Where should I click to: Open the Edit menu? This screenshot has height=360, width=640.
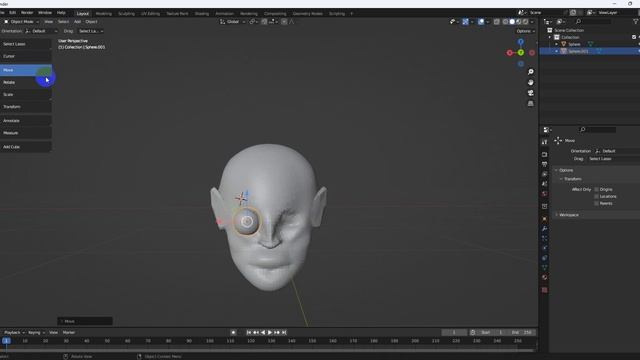13,13
